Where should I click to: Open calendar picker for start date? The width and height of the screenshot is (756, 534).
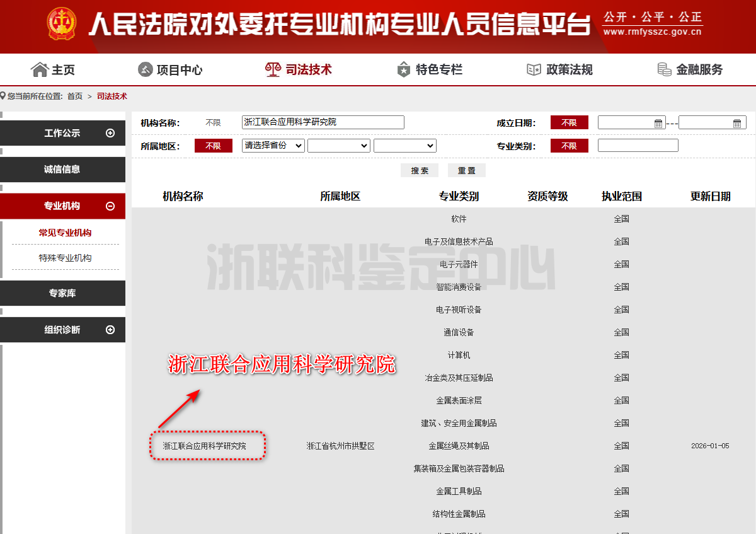[658, 123]
